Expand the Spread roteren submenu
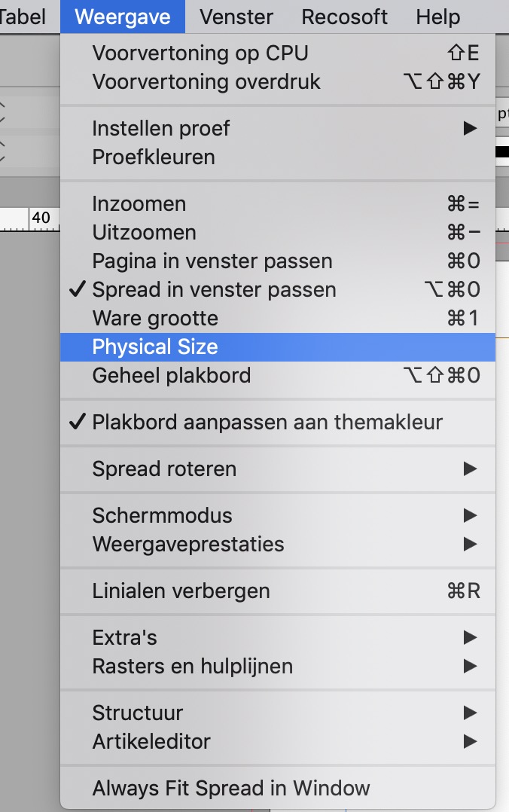This screenshot has width=509, height=812. tap(166, 469)
